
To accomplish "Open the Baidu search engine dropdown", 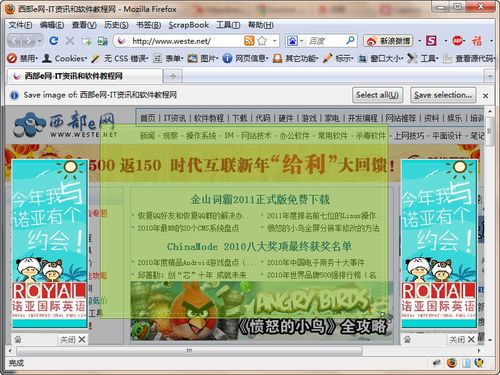I will [295, 41].
